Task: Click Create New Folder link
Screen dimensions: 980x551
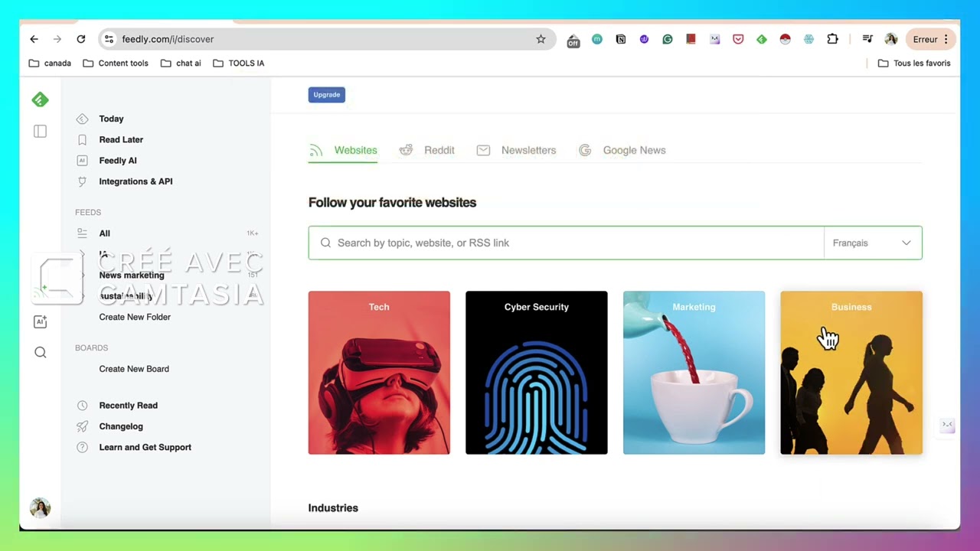Action: 135,317
